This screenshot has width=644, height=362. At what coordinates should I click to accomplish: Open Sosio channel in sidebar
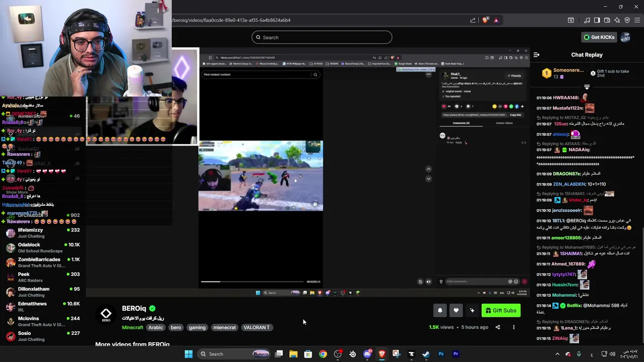[43, 336]
